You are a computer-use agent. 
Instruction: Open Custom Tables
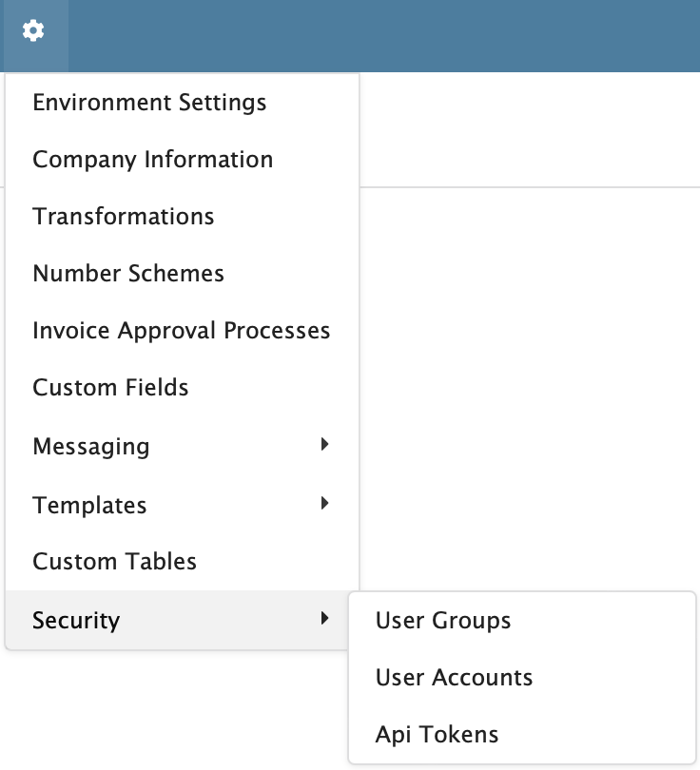point(114,562)
